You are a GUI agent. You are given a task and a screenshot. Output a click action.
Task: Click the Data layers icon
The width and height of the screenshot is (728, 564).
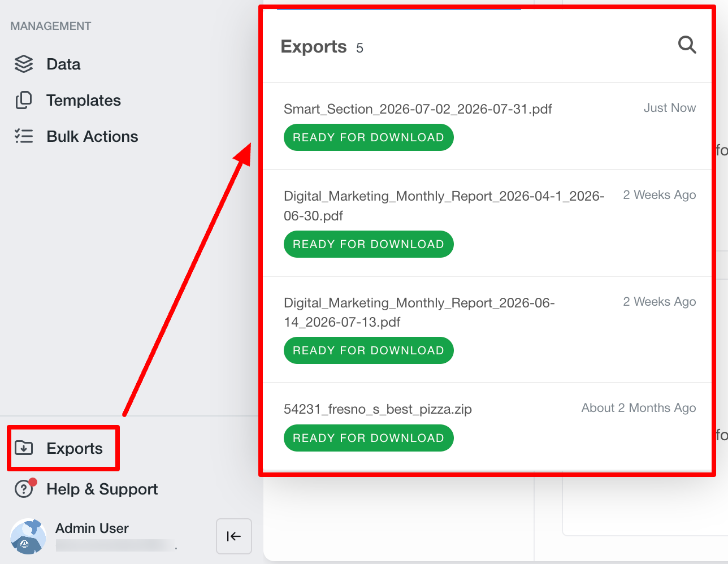pos(24,64)
